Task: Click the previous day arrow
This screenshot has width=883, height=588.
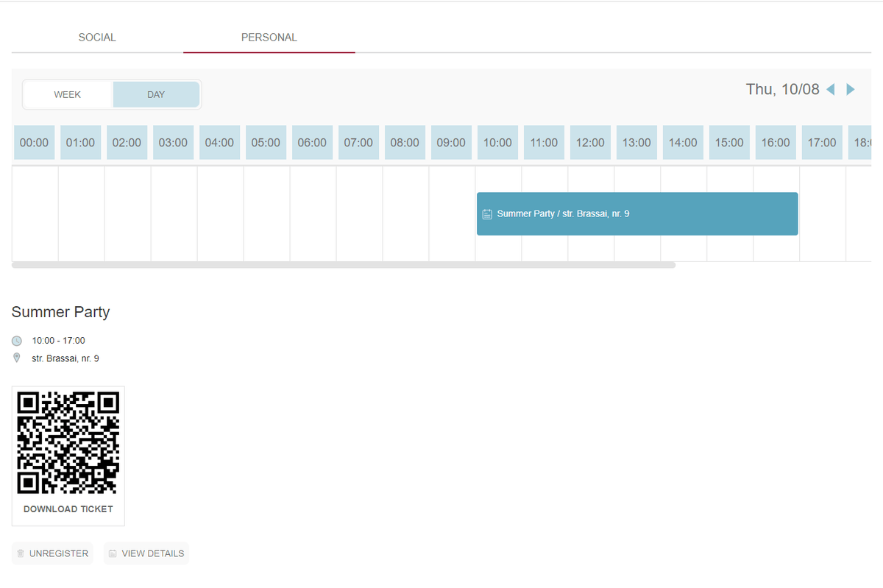Action: pos(831,90)
